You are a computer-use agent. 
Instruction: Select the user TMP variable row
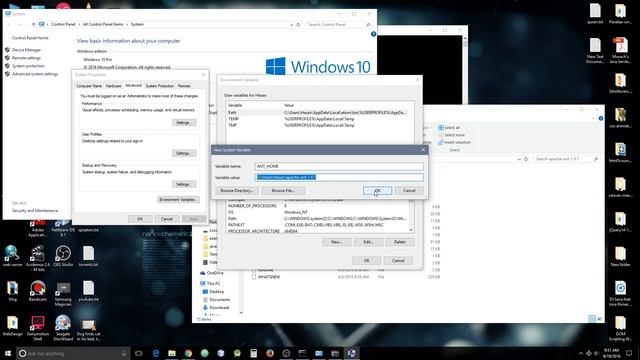click(317, 125)
